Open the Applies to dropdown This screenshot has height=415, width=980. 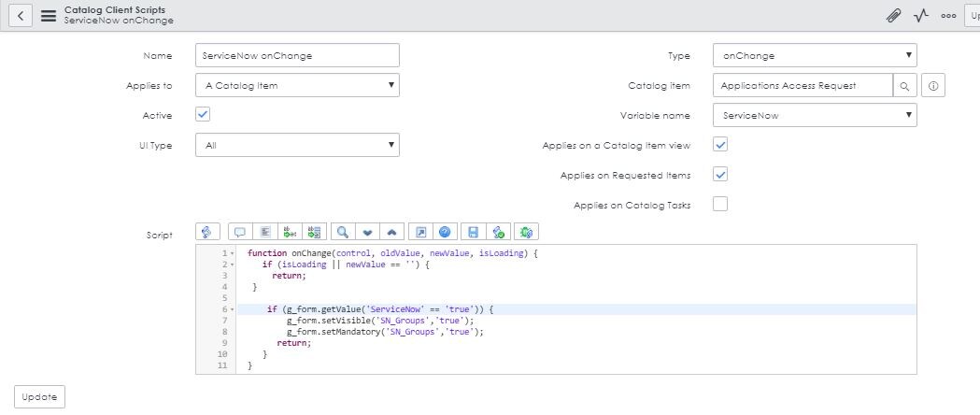(297, 85)
